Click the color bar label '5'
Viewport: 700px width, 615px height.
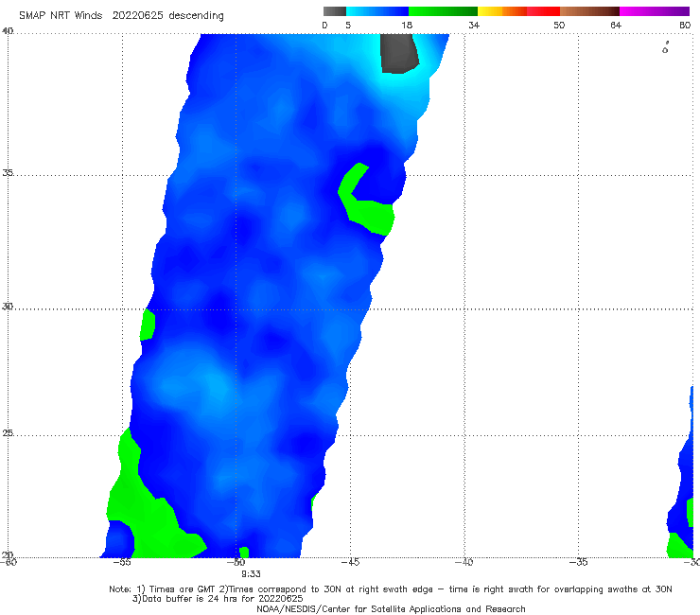click(x=348, y=26)
